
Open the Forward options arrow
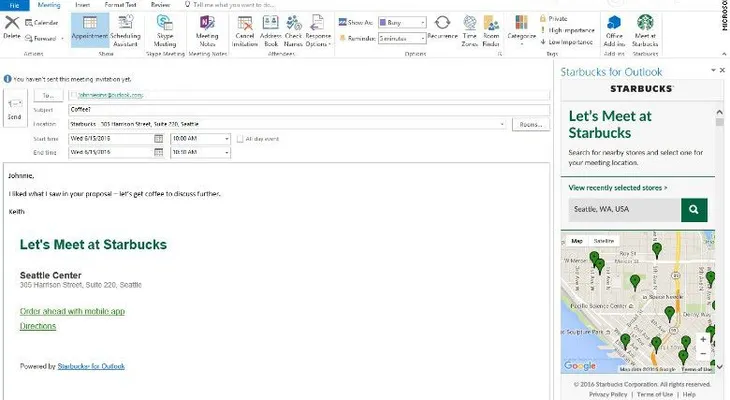point(62,39)
